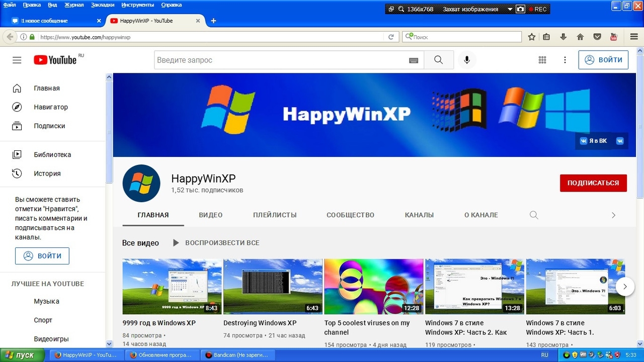Open the Библиотека sidebar item
The width and height of the screenshot is (644, 362).
tap(52, 155)
